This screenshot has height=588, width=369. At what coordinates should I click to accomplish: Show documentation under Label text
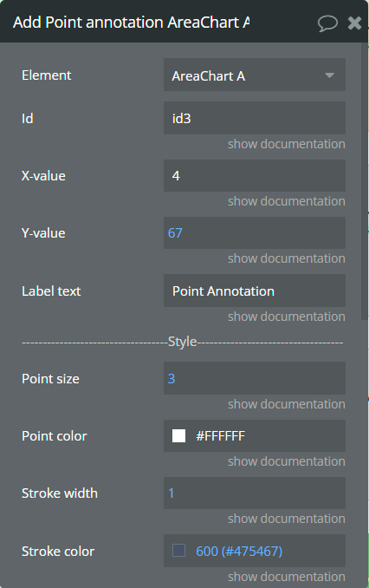(x=286, y=317)
